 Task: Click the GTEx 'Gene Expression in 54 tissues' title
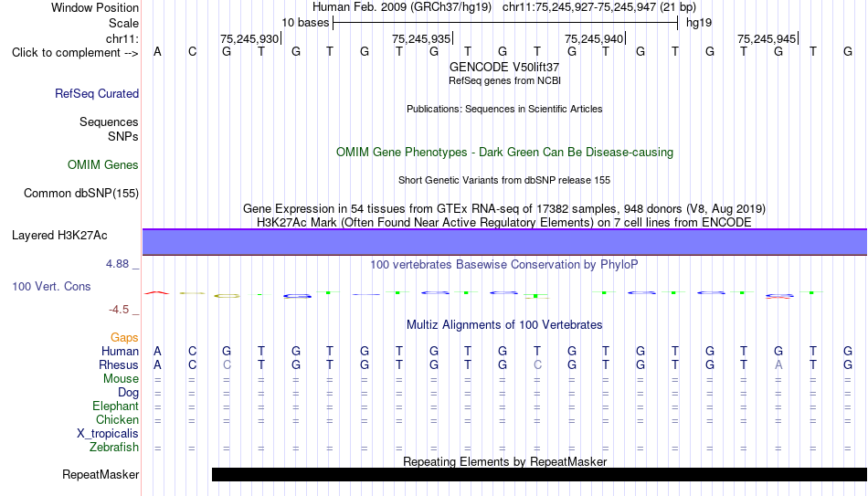coord(504,208)
